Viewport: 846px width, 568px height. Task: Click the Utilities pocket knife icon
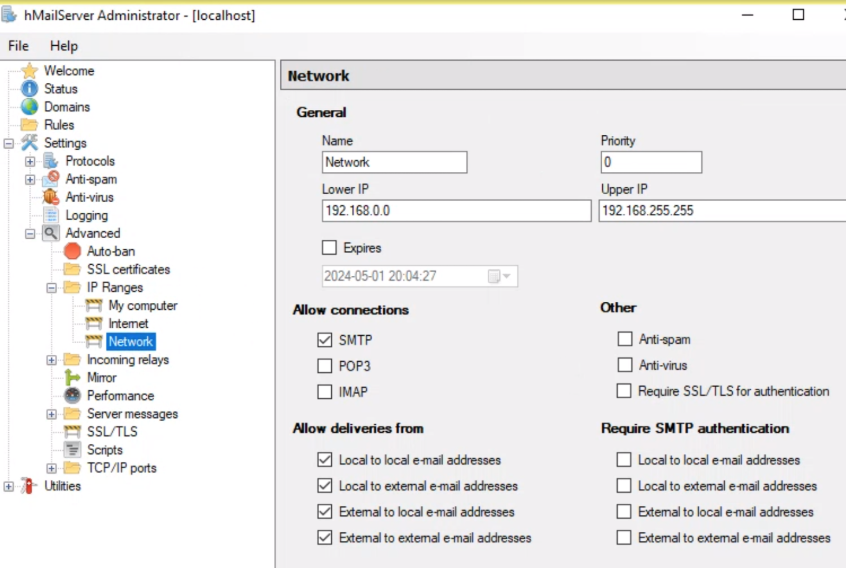click(29, 485)
